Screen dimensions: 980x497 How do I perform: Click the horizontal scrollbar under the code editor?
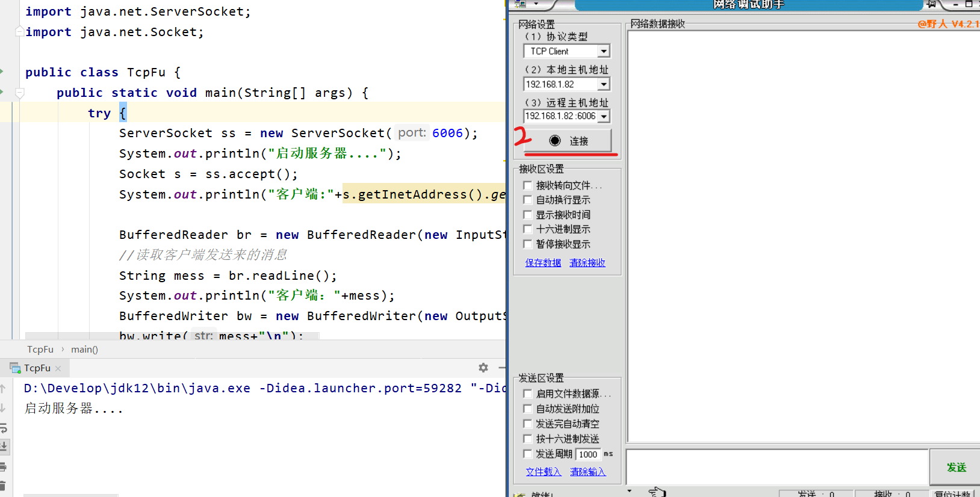[172, 336]
